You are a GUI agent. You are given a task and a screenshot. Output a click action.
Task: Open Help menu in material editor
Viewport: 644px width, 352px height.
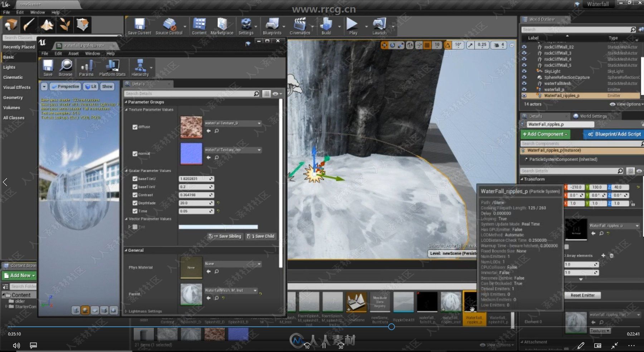click(x=111, y=54)
